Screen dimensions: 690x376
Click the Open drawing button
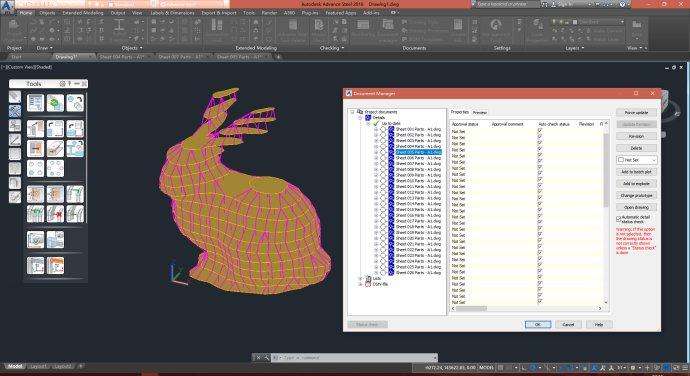pyautogui.click(x=636, y=207)
